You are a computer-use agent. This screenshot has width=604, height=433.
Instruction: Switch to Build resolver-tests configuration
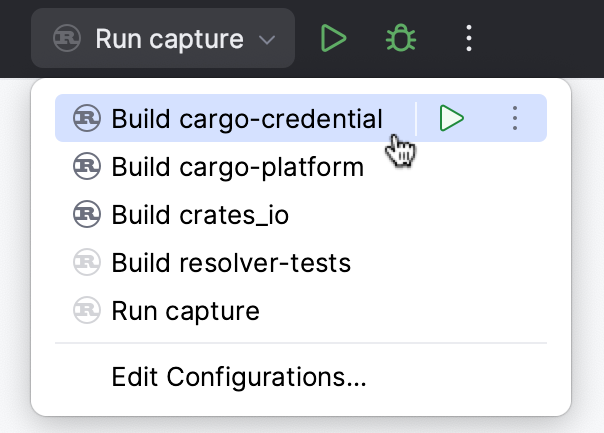tap(231, 263)
